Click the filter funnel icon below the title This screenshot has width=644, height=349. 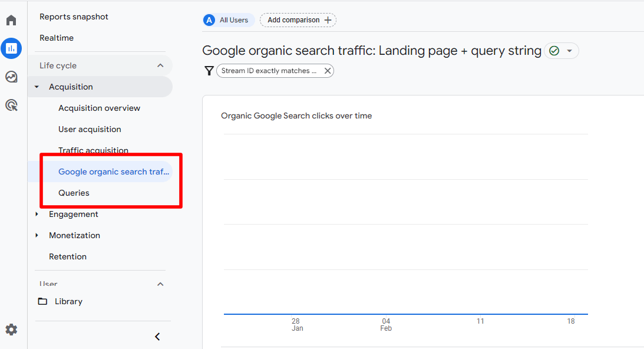pos(209,70)
